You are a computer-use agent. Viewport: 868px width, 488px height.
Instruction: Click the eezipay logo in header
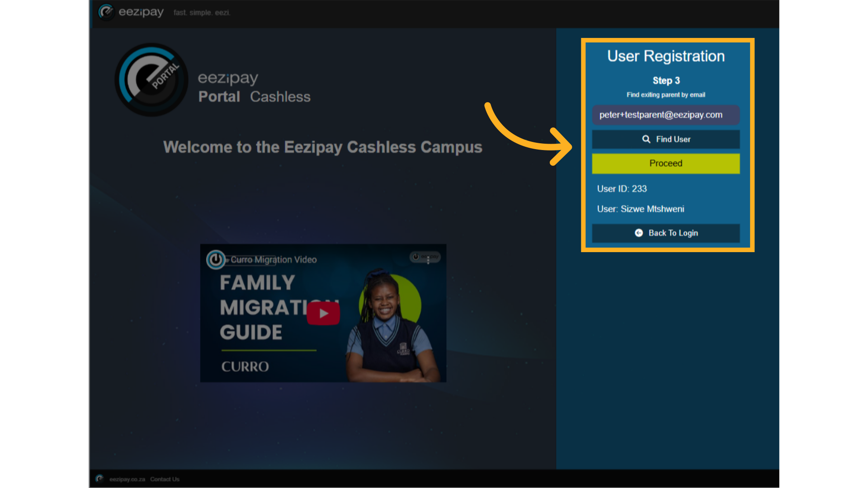coord(131,12)
